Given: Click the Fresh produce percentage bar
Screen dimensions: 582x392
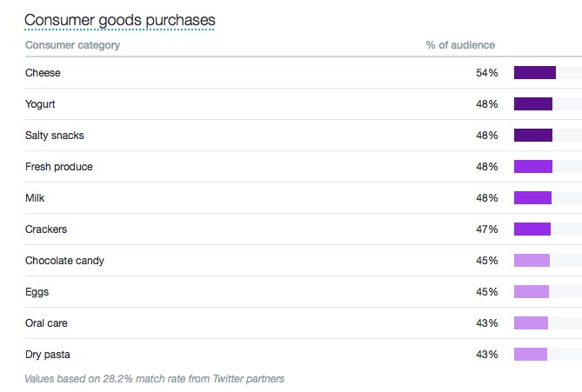Looking at the screenshot, I should [533, 167].
